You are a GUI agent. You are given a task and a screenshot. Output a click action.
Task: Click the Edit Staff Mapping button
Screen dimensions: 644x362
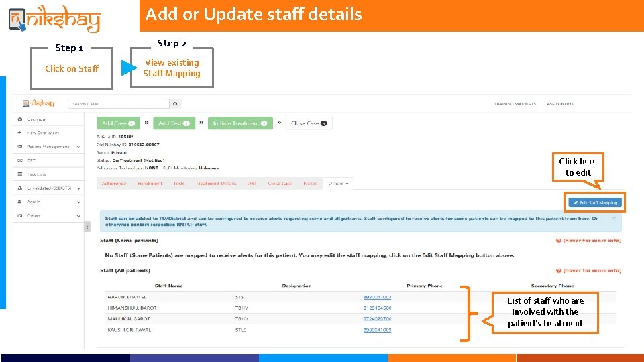coord(595,202)
